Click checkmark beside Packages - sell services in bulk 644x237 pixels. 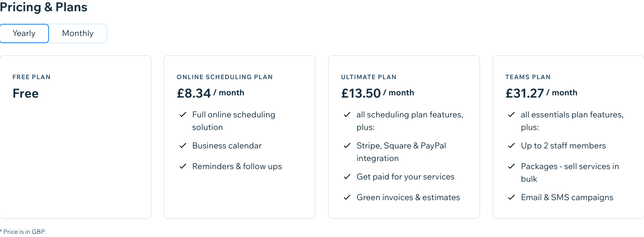511,166
